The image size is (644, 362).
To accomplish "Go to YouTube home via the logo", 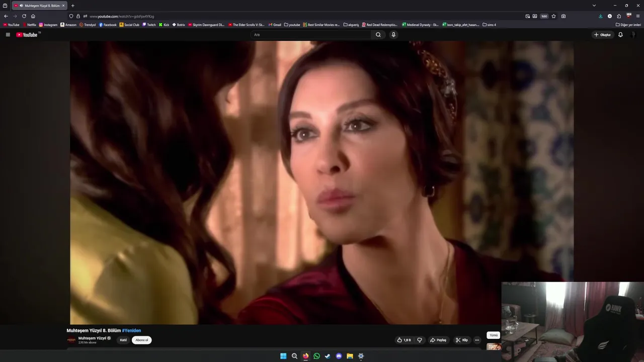I will (x=27, y=35).
